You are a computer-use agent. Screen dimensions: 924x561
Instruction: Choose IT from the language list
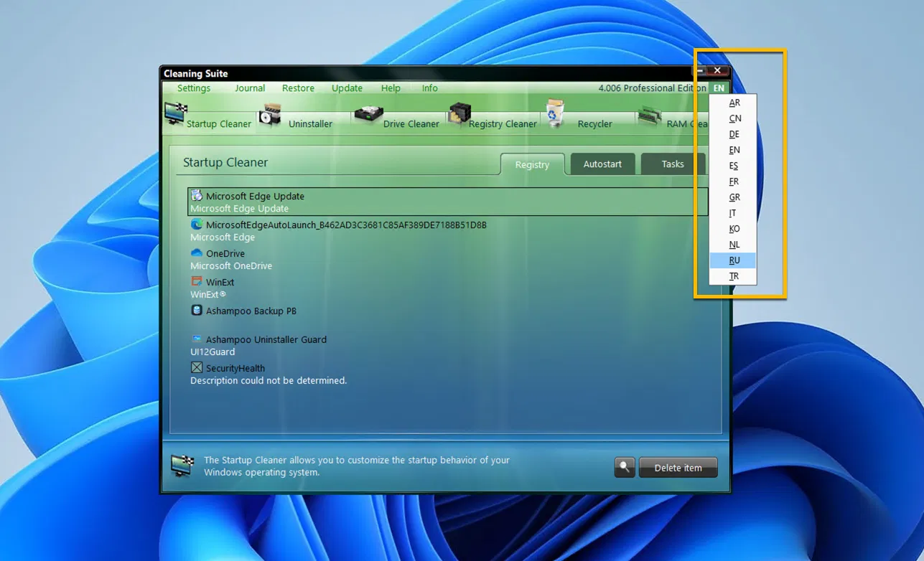click(x=733, y=213)
